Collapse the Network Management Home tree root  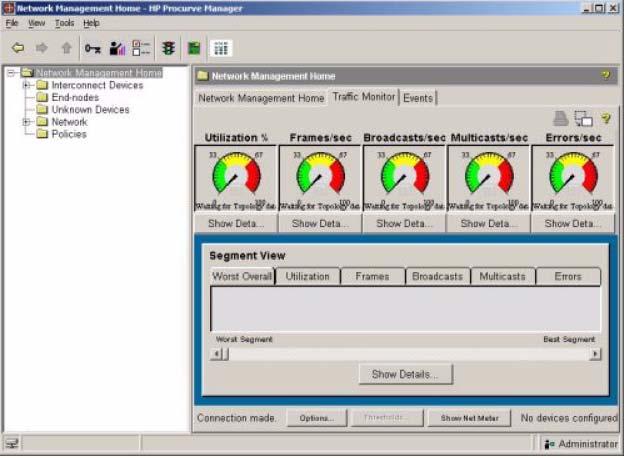click(11, 73)
